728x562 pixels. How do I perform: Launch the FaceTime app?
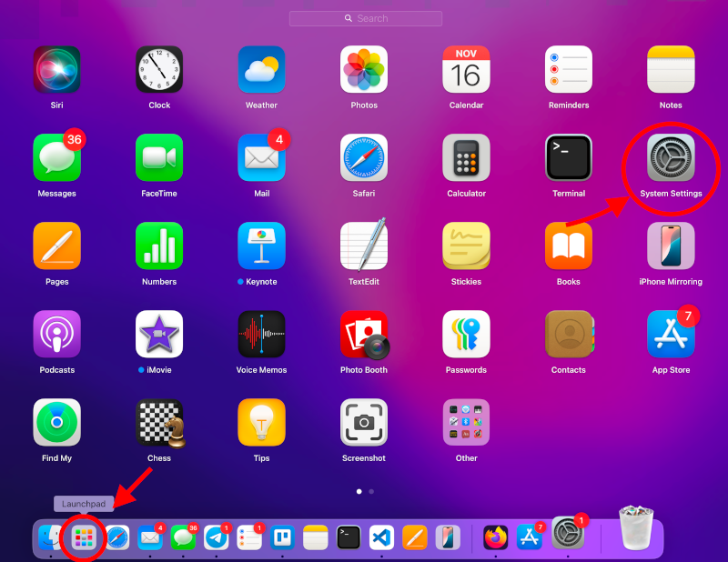pyautogui.click(x=159, y=157)
